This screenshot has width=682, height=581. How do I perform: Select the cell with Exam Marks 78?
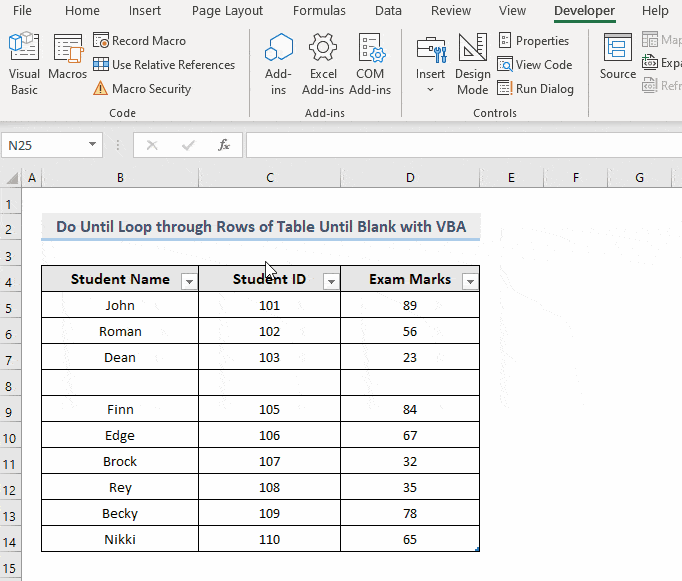click(410, 513)
